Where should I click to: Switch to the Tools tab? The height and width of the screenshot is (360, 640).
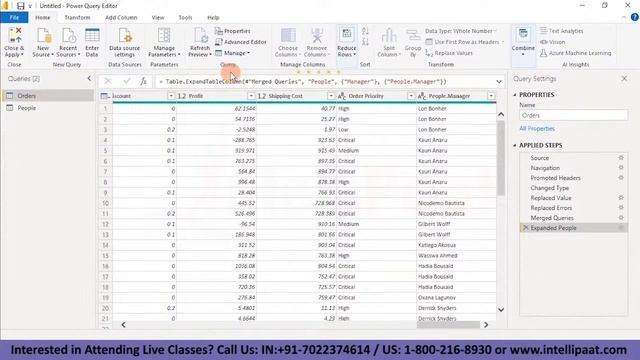[185, 18]
